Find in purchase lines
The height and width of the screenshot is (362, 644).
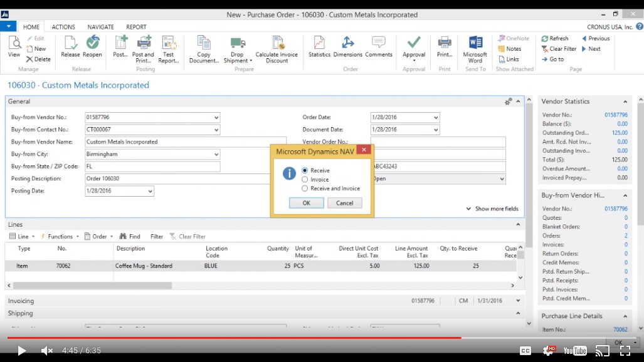[130, 236]
